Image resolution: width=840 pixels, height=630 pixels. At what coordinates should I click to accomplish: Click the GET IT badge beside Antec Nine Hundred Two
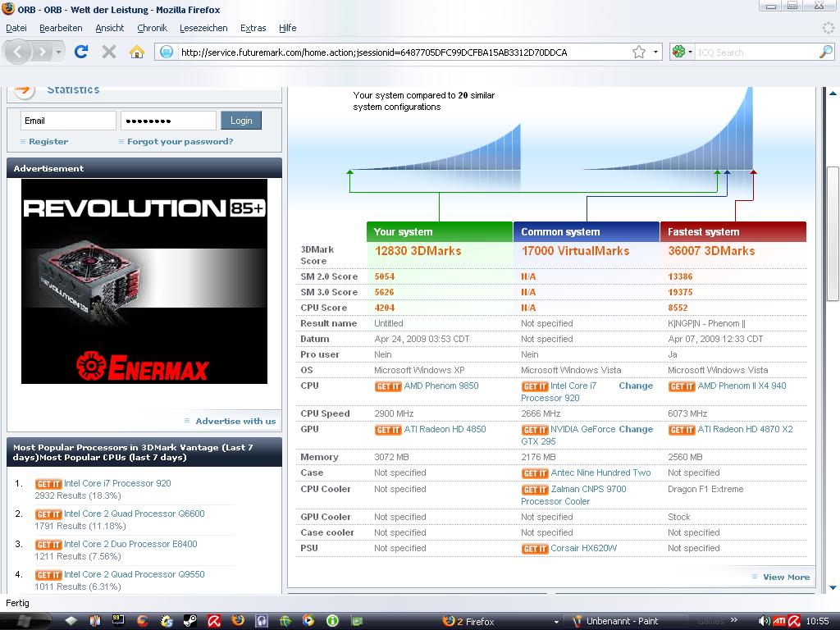tap(535, 473)
